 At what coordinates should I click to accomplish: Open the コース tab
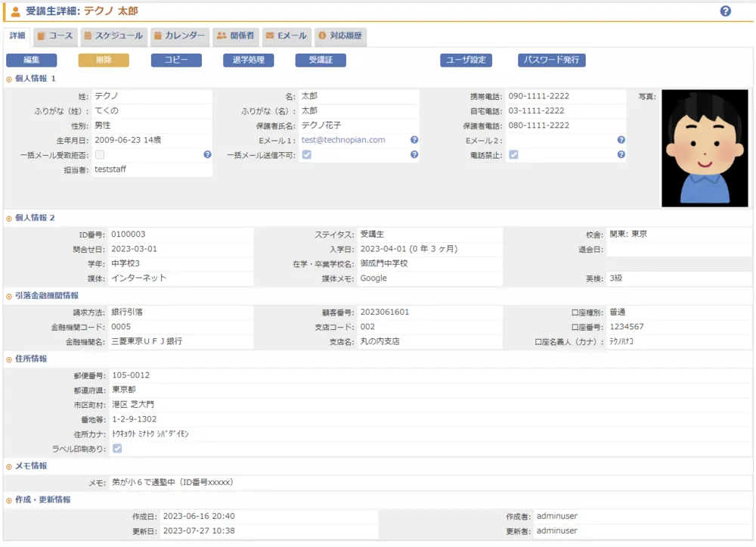pyautogui.click(x=55, y=36)
